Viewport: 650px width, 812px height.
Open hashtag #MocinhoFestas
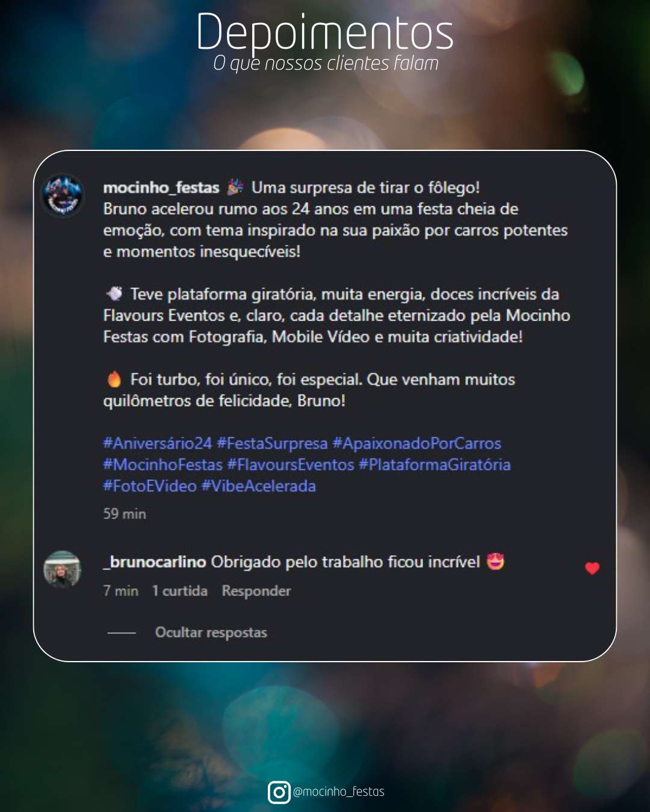click(x=163, y=464)
